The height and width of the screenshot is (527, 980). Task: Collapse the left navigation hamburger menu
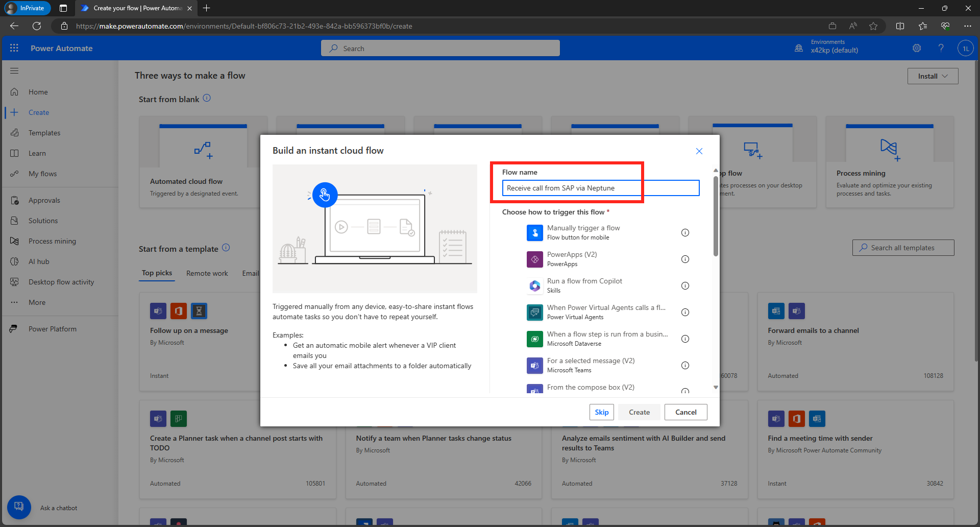point(14,70)
